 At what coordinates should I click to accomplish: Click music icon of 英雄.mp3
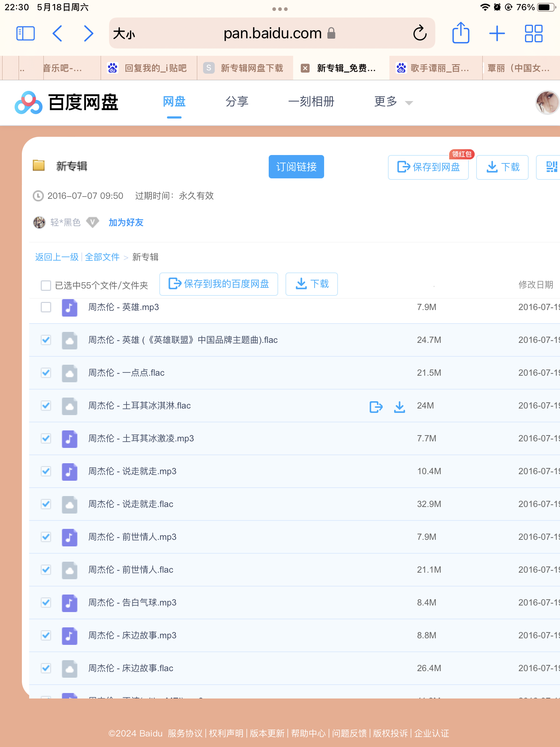(69, 307)
